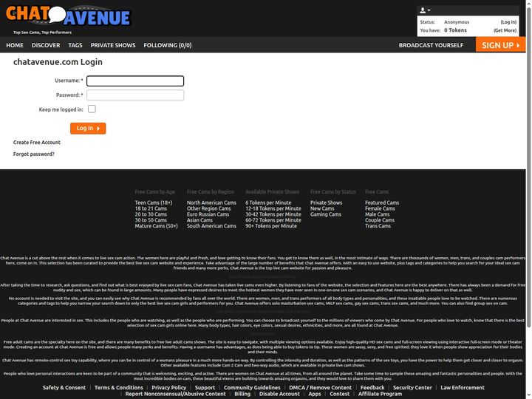The image size is (532, 399).
Task: Open 18 to 21 Cams link
Action: point(151,208)
